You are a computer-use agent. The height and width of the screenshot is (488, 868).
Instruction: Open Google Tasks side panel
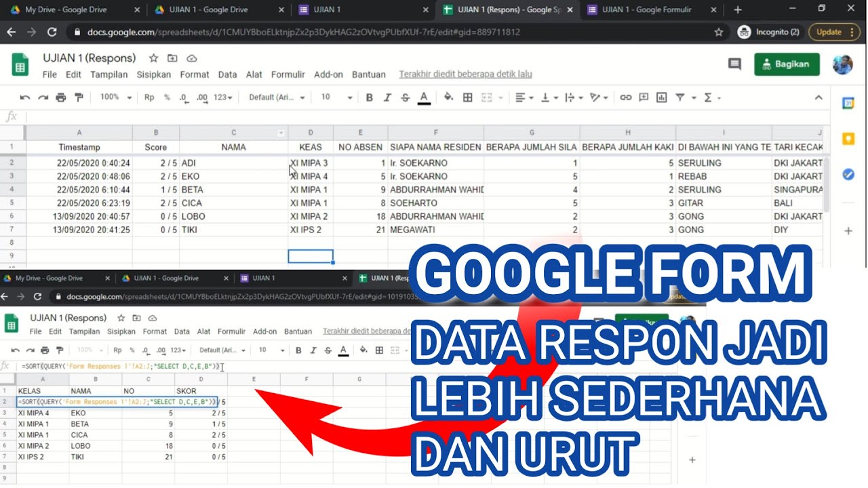848,174
